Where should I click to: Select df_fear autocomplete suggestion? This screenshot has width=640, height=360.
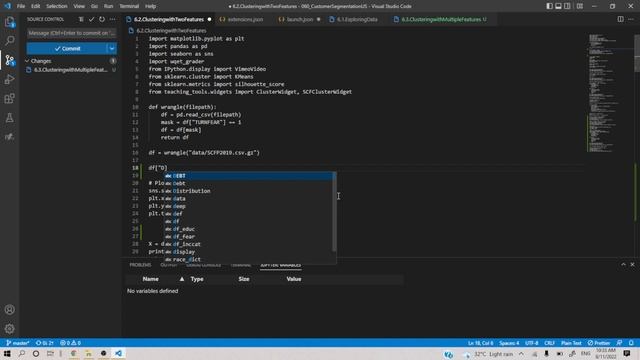coord(250,237)
